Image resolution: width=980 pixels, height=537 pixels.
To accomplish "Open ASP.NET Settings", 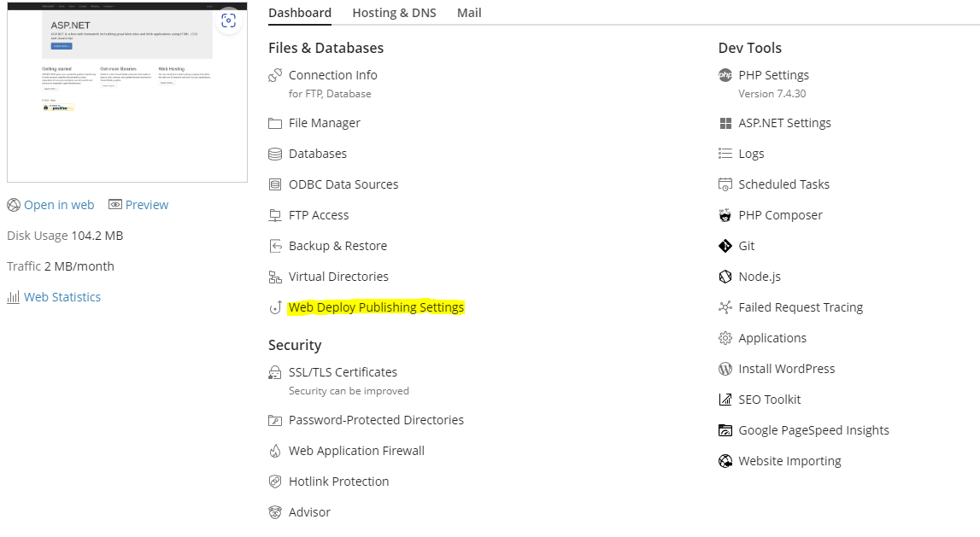I will click(784, 123).
